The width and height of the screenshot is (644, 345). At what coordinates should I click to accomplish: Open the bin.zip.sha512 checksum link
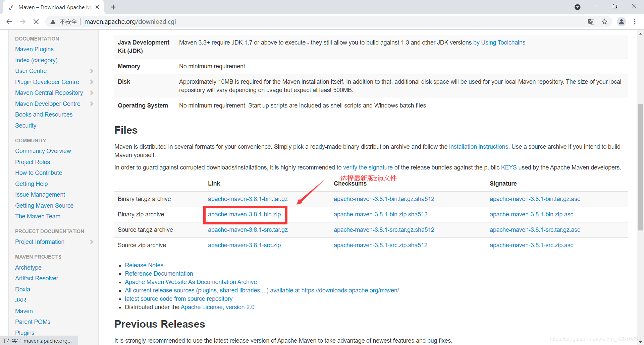click(x=380, y=214)
